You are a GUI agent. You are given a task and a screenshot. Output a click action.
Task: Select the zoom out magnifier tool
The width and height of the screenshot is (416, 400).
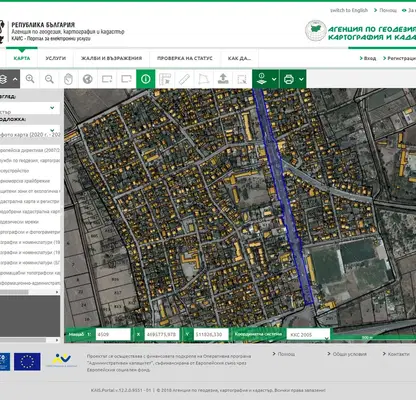coord(49,79)
